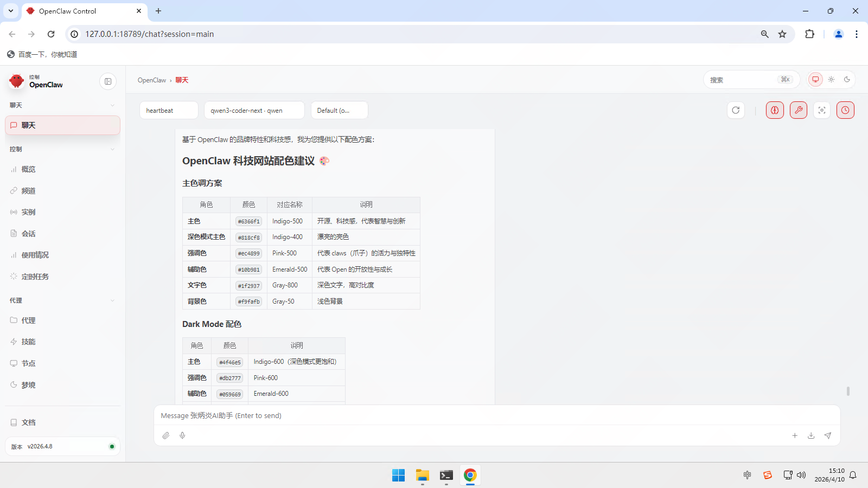Open the terminal from the taskbar
Image resolution: width=868 pixels, height=488 pixels.
446,475
